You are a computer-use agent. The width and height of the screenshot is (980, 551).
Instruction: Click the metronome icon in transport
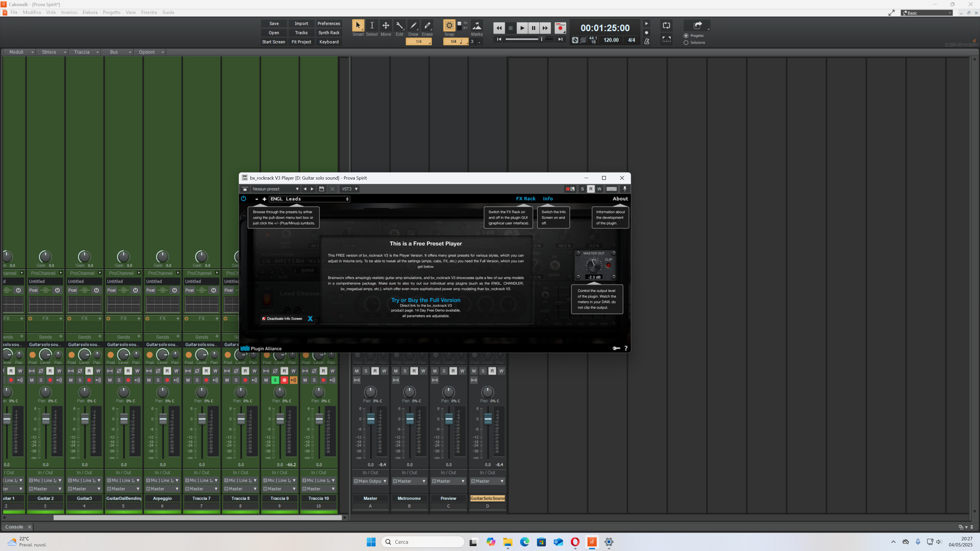click(x=646, y=41)
